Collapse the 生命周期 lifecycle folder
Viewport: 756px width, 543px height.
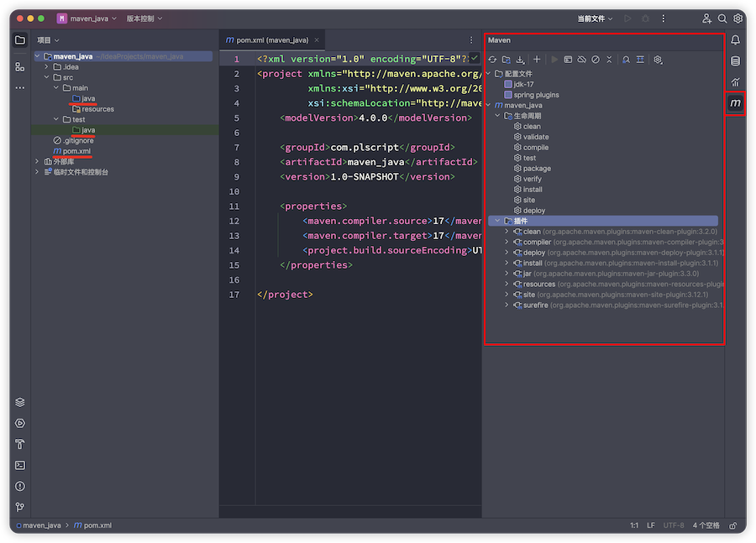click(x=497, y=116)
